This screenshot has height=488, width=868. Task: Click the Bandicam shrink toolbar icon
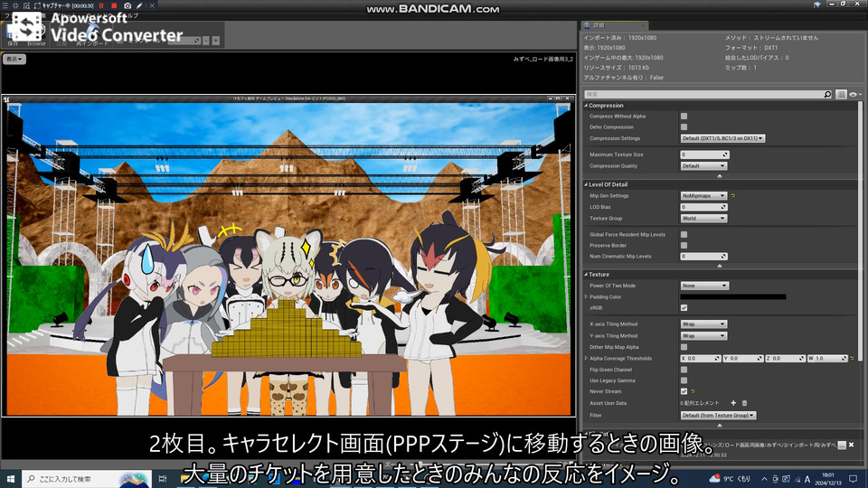coord(15,5)
